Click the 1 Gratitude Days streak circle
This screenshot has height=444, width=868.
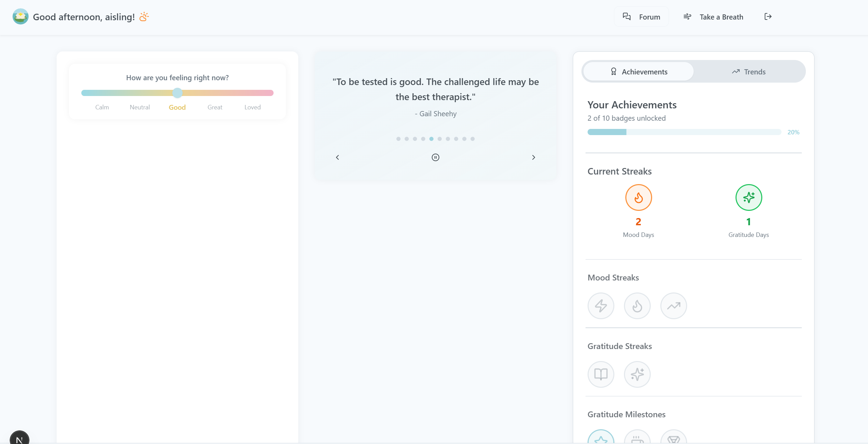pyautogui.click(x=749, y=197)
